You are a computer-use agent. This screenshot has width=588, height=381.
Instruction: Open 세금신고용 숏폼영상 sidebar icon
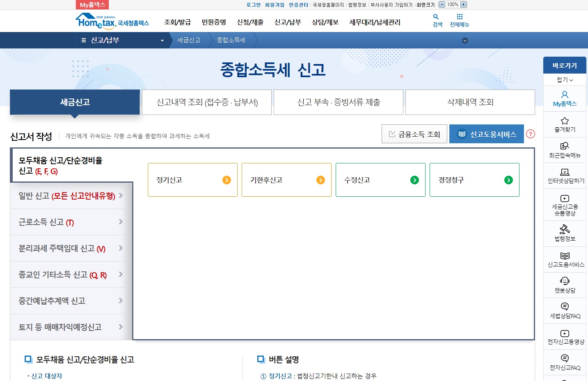point(565,204)
